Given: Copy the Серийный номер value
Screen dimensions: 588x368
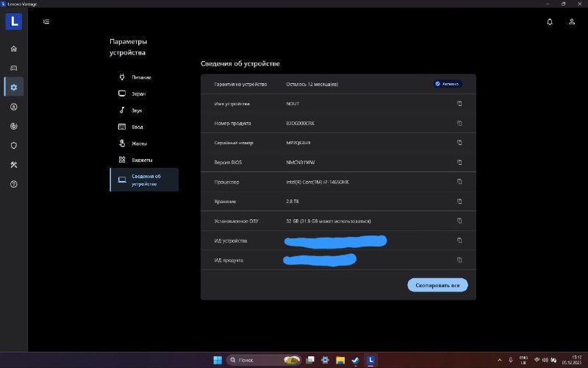Looking at the screenshot, I should (459, 143).
